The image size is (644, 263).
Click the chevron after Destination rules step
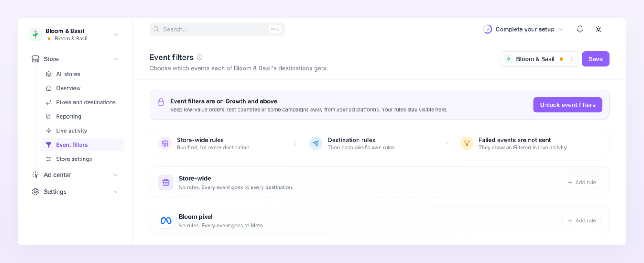pyautogui.click(x=446, y=144)
